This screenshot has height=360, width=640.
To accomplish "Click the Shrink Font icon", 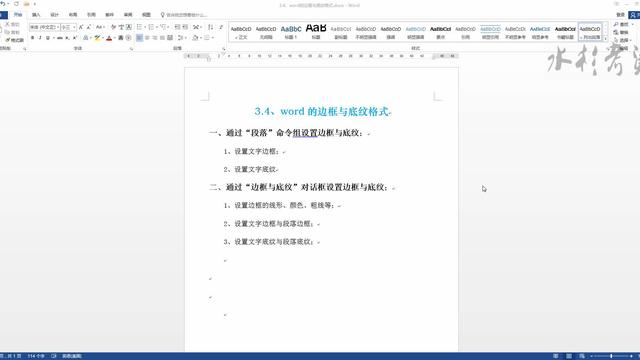I will click(89, 27).
